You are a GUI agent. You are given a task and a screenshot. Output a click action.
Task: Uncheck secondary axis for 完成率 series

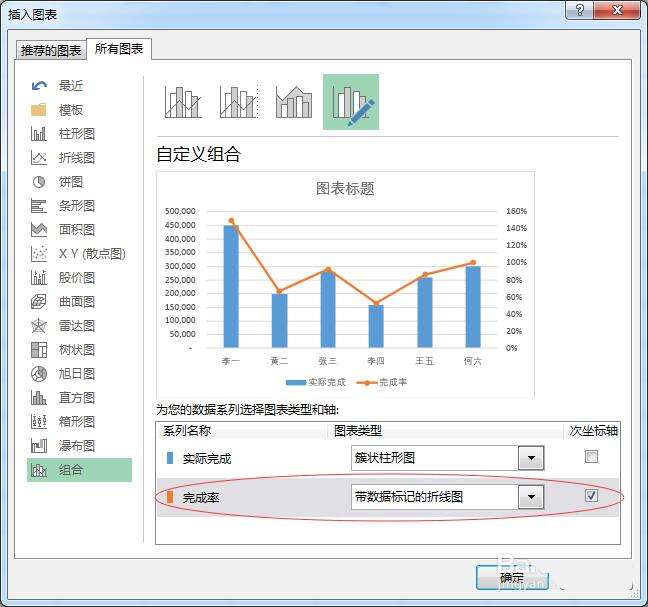click(591, 495)
